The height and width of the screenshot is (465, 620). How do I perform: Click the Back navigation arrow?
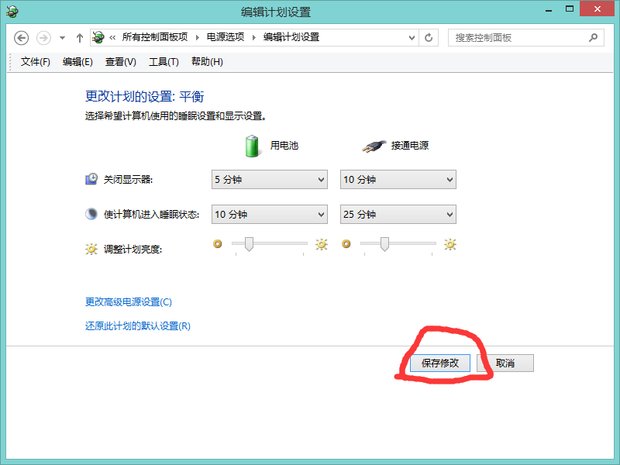coord(21,38)
